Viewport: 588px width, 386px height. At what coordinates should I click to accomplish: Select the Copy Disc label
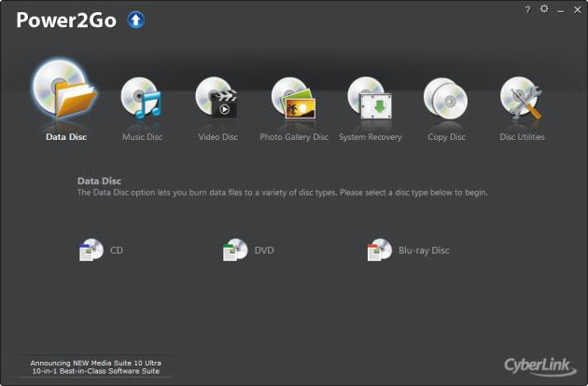[x=446, y=137]
